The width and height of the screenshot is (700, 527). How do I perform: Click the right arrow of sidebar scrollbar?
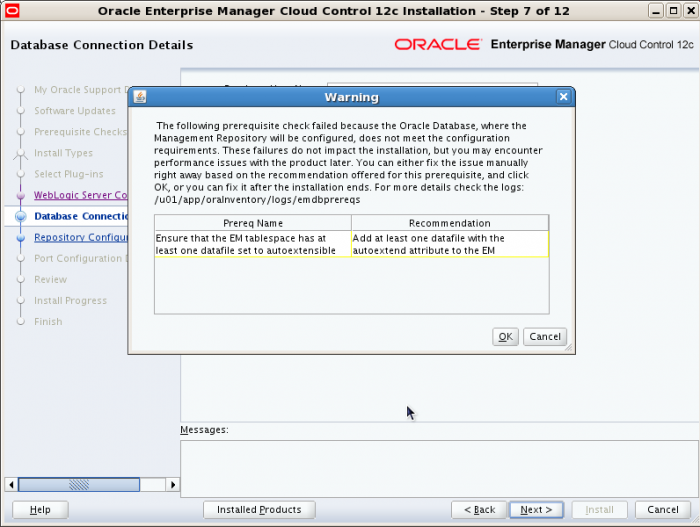(173, 485)
